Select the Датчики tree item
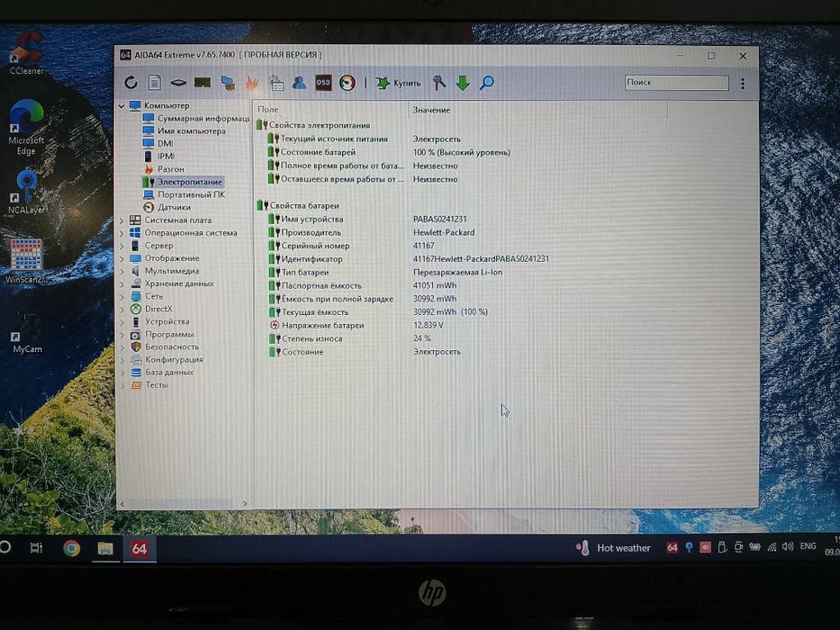 (167, 207)
